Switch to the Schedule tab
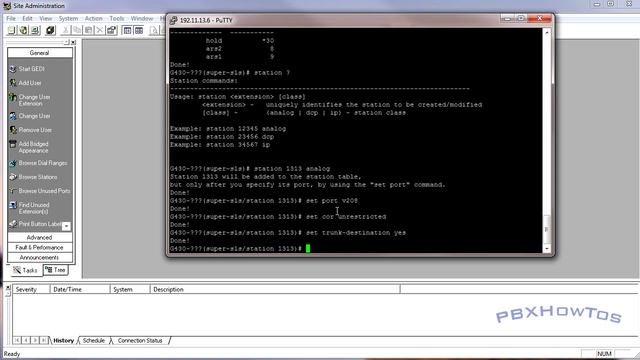 pyautogui.click(x=94, y=340)
